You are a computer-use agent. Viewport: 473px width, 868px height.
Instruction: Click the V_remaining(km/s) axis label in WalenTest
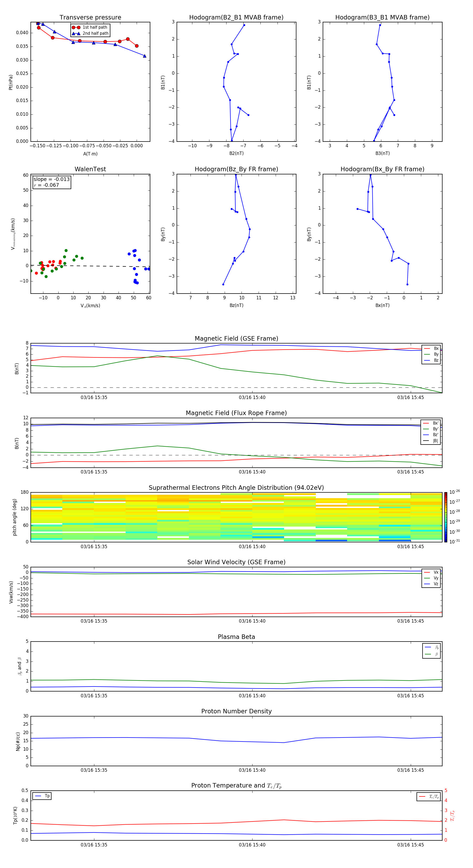[13, 234]
